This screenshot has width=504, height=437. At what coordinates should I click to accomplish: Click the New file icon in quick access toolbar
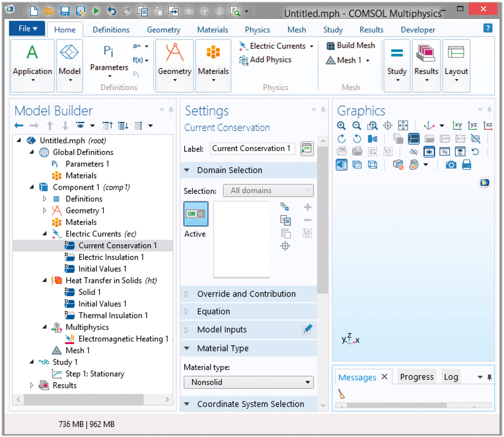click(x=34, y=11)
